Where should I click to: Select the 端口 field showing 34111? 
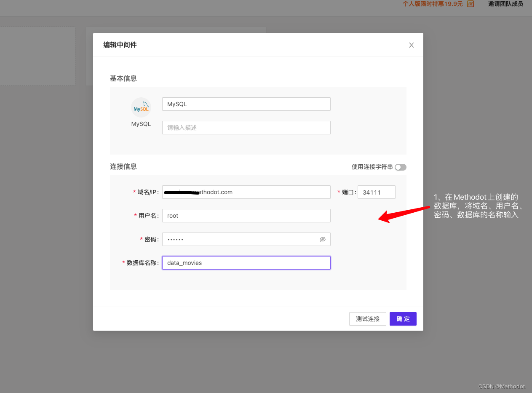point(377,192)
